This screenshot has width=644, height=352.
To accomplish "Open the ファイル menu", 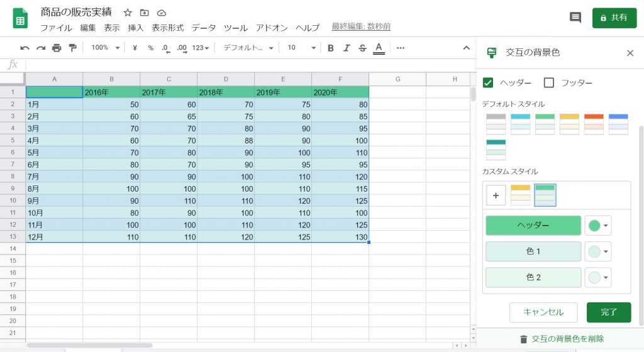I will [56, 28].
